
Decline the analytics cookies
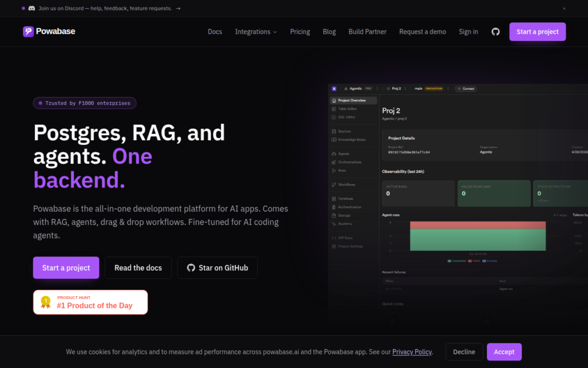click(464, 352)
